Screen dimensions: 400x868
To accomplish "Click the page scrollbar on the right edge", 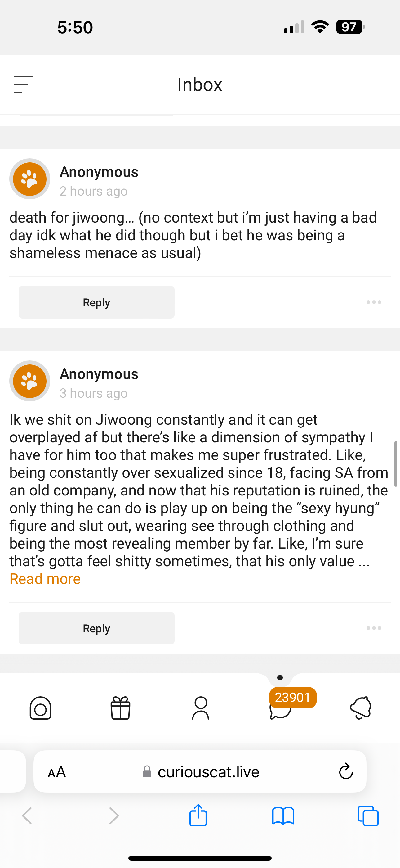I will (x=396, y=464).
